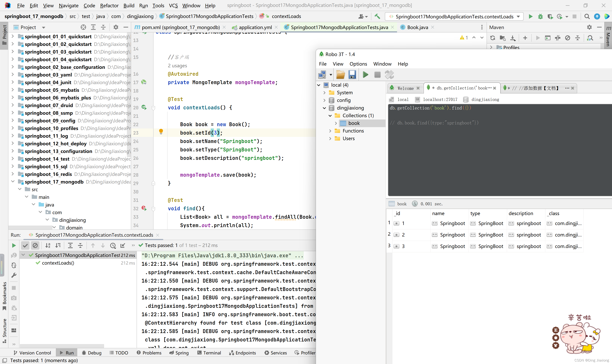Open the Refactor menu in IntelliJ
612x364 pixels.
pyautogui.click(x=109, y=5)
